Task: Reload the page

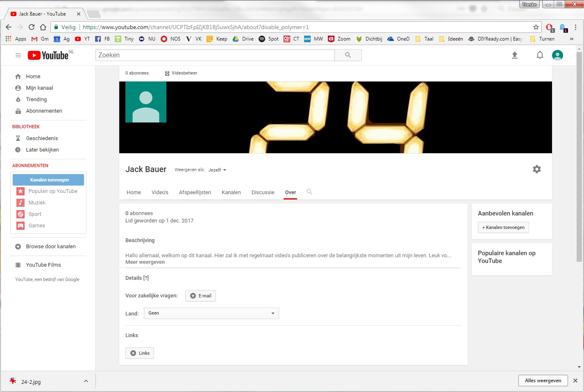Action: (32, 27)
